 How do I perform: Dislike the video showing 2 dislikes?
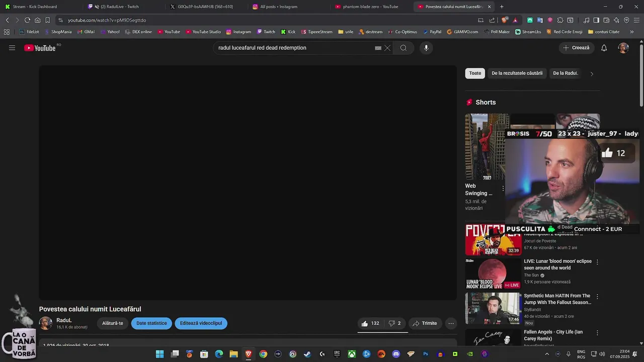click(x=394, y=323)
